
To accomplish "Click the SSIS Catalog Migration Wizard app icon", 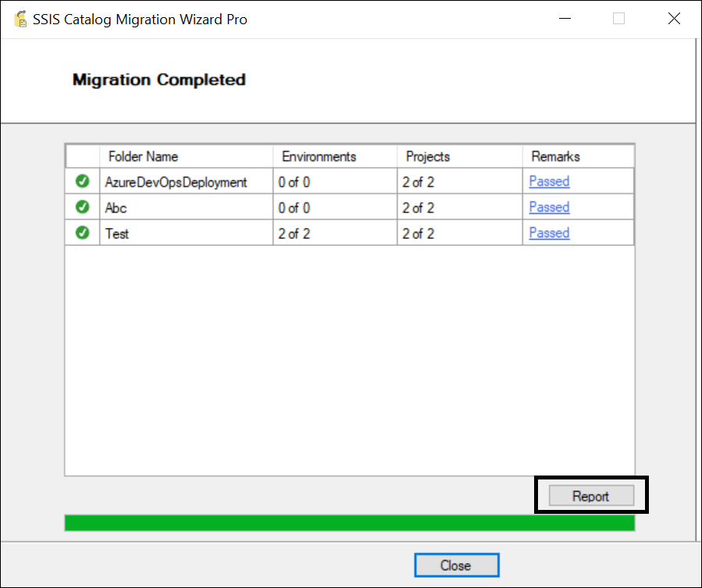I will coord(20,20).
